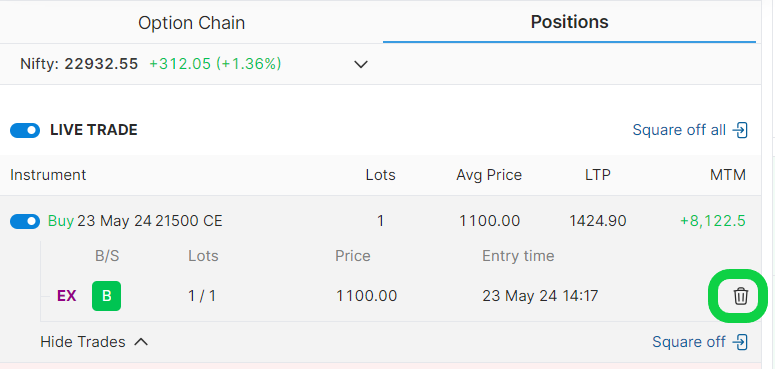Toggle the LIVE TRADE switch
This screenshot has width=775, height=369.
(25, 130)
